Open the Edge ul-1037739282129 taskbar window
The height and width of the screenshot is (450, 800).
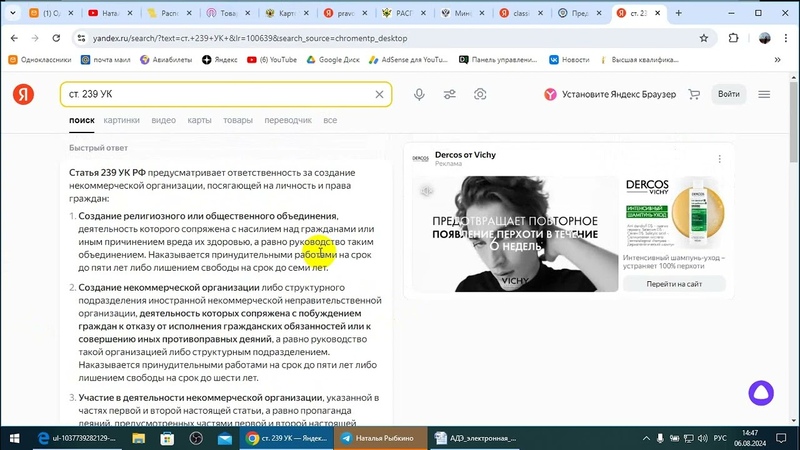(78, 438)
